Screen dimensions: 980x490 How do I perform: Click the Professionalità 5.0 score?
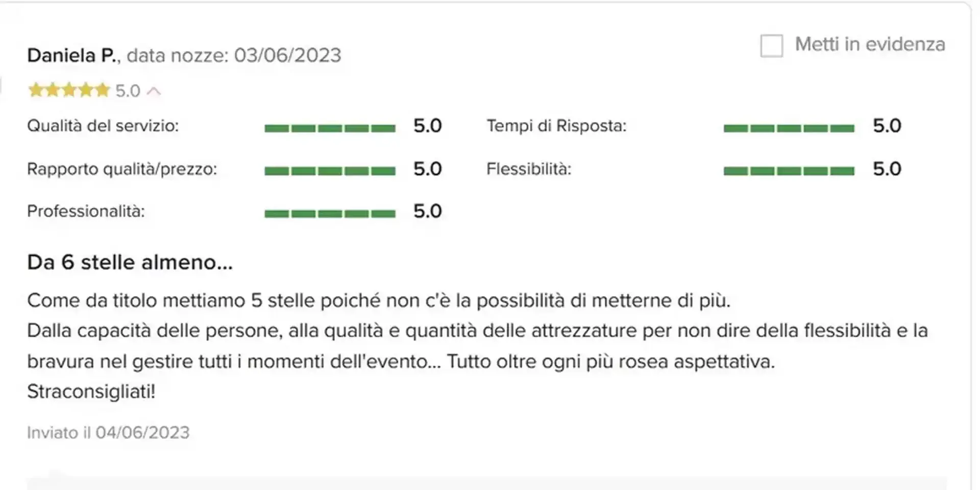point(428,211)
